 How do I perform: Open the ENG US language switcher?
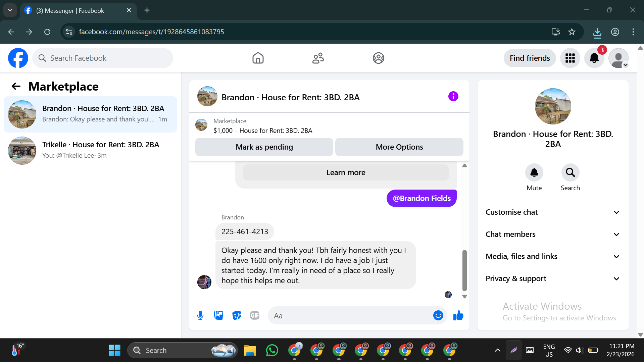(x=549, y=350)
